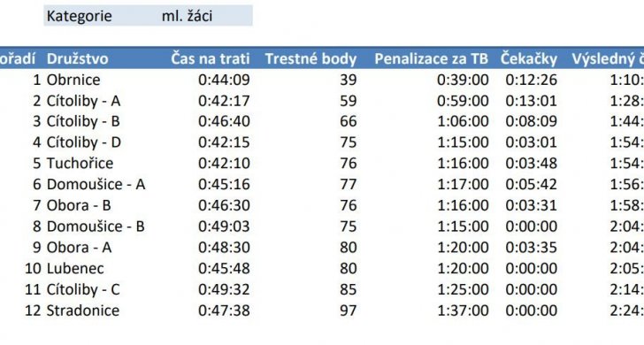The height and width of the screenshot is (345, 644).
Task: Click the 'Trestné body' column header
Action: pyautogui.click(x=310, y=58)
